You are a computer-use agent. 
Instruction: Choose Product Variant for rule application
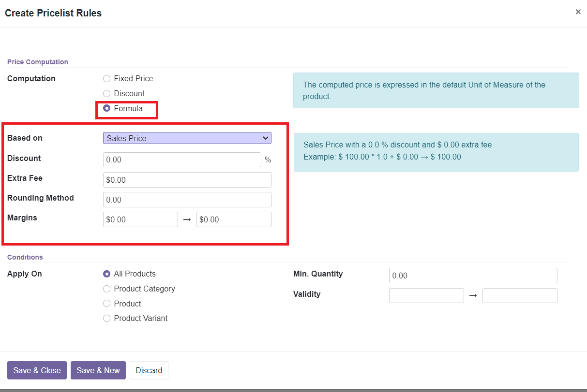pos(106,318)
